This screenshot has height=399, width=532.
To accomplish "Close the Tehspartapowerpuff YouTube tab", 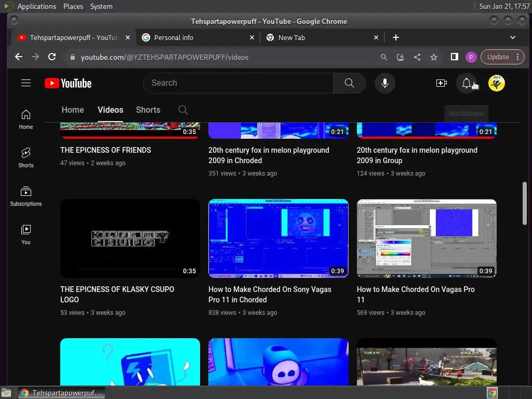I will (x=128, y=37).
